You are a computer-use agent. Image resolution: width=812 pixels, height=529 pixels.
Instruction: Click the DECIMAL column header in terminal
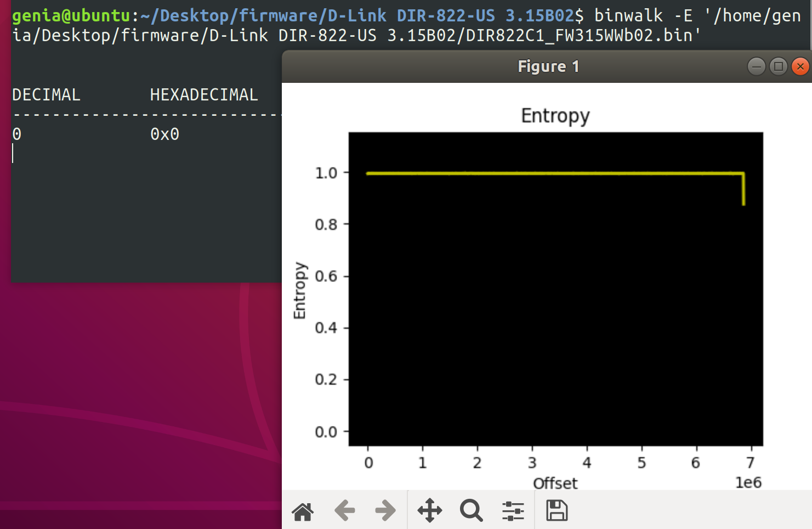(x=46, y=95)
